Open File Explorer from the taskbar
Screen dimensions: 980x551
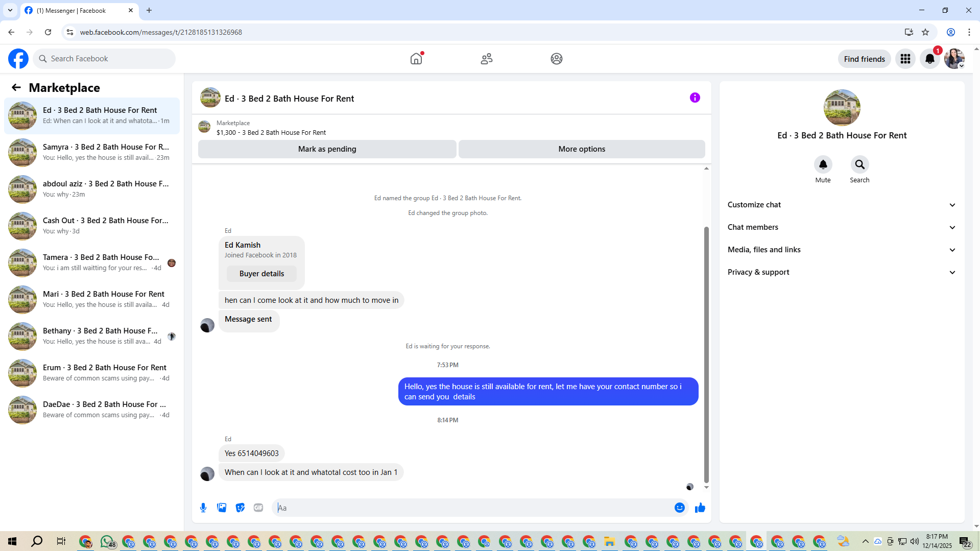click(609, 541)
